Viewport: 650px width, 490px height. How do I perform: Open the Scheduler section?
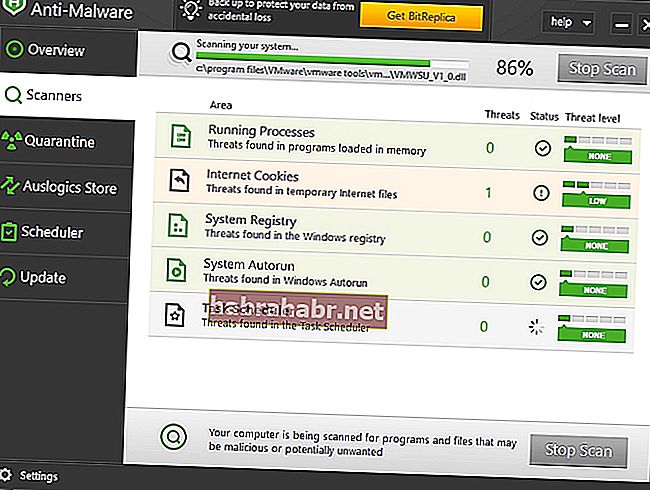tap(64, 232)
